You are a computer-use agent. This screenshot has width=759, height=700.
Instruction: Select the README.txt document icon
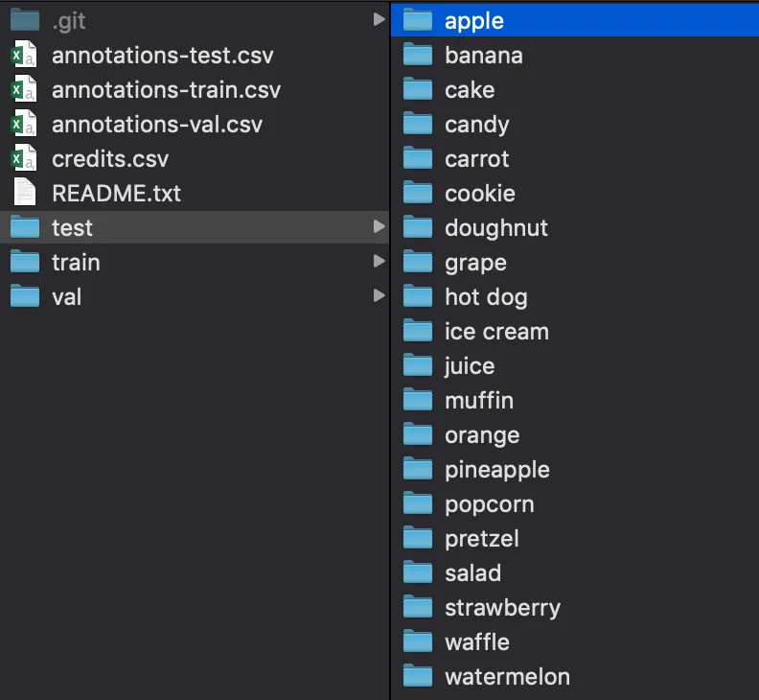pos(25,193)
